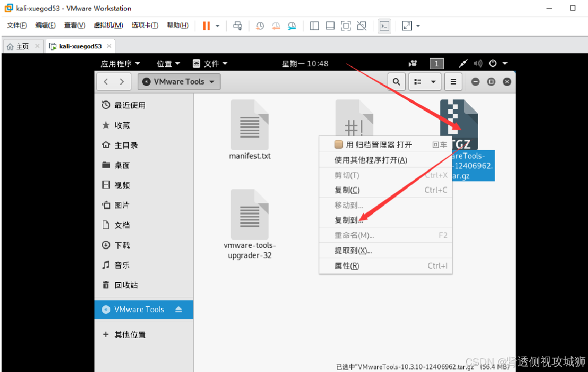Expand the stretch display dropdown arrow
588x372 pixels.
pyautogui.click(x=418, y=26)
